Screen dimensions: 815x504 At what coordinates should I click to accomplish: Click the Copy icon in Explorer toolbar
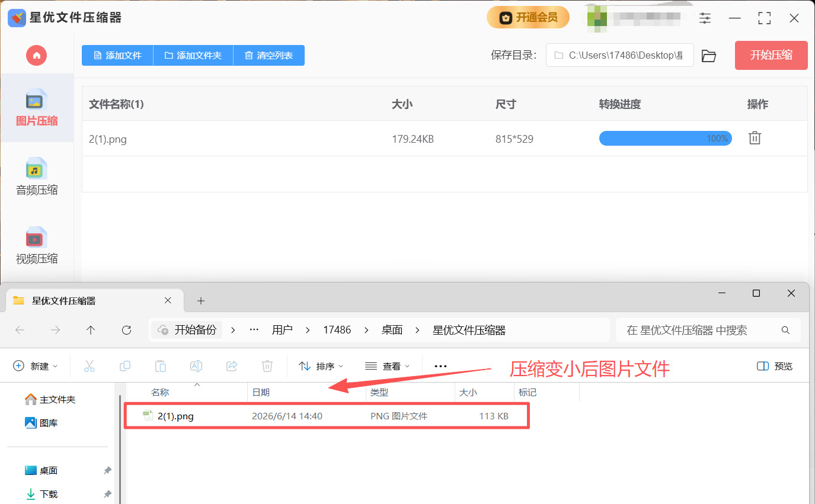tap(125, 366)
